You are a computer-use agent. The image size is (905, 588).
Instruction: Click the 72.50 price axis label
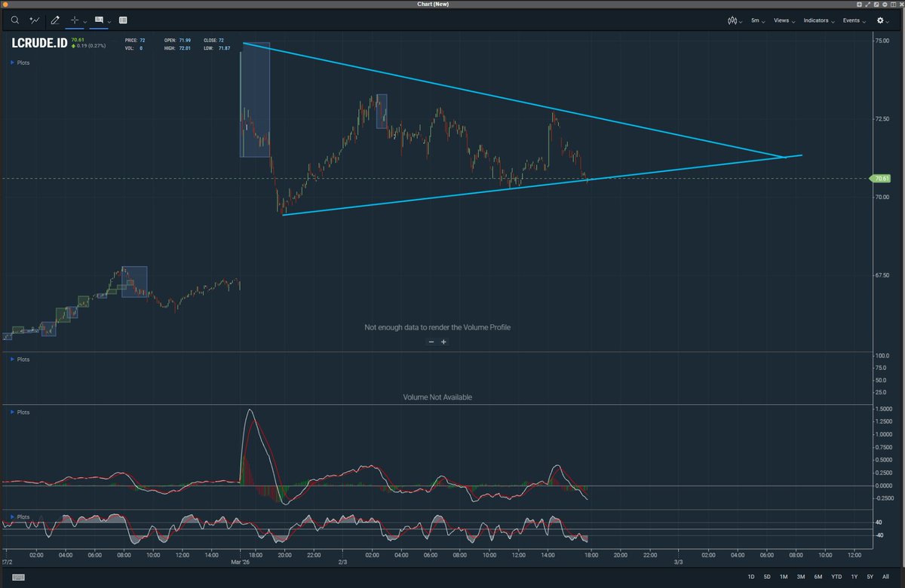tap(881, 119)
